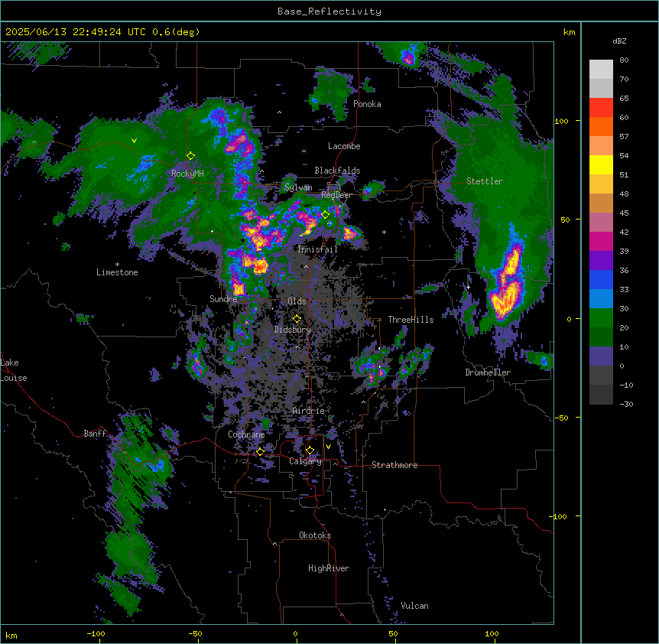Click the RockyMH label
Screen dimensions: 659x644
coord(187,174)
